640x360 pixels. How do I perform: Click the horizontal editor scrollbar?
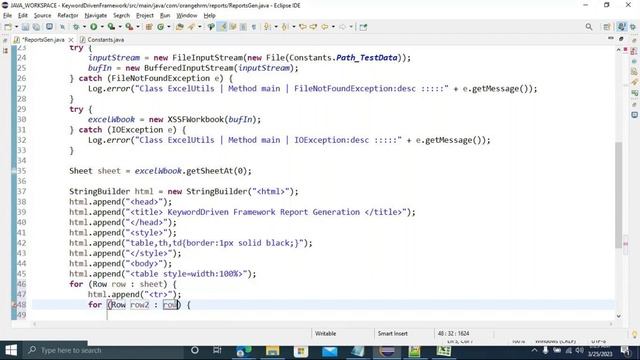322,324
